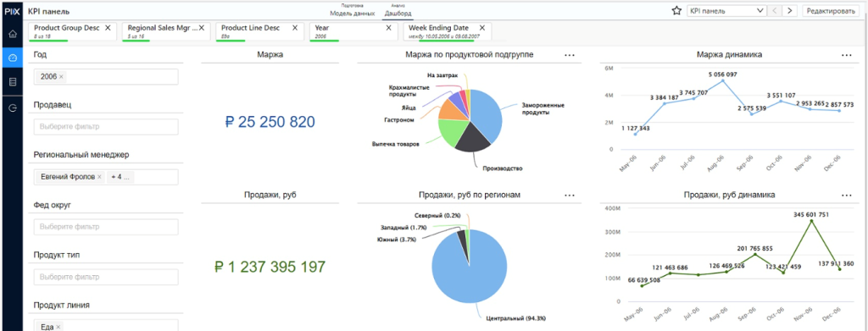The image size is (868, 331).
Task: Expand the Продавец filter selector
Action: coord(106,126)
